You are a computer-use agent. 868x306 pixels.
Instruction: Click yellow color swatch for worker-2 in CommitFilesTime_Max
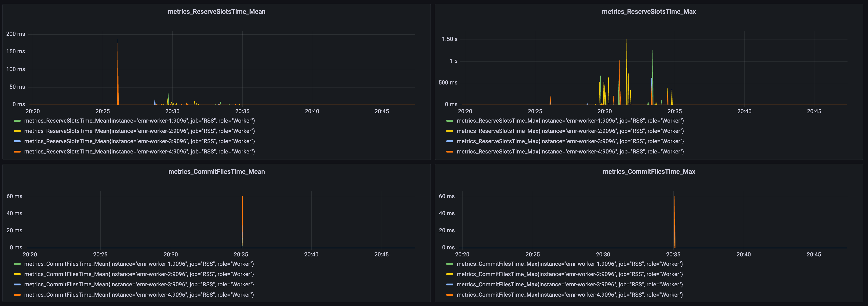pos(449,274)
